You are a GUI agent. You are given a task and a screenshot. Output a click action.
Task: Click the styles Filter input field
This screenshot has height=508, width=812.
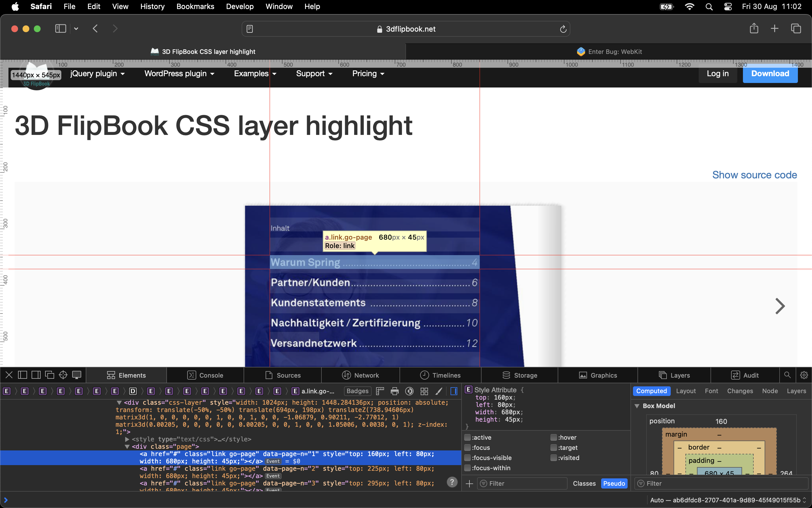pos(522,483)
